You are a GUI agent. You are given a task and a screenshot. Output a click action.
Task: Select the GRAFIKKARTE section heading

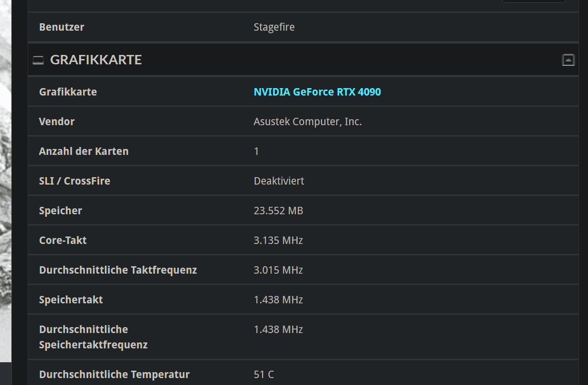pos(96,60)
